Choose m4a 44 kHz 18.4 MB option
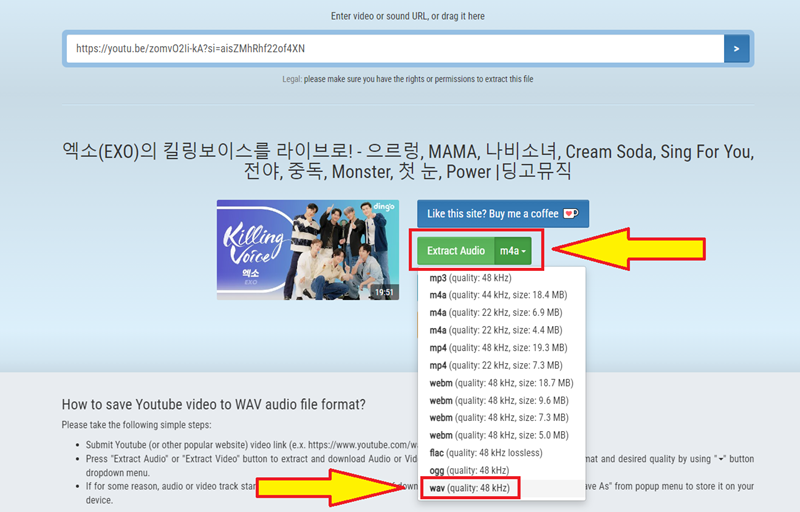Screen dimensions: 800x512 (x=497, y=295)
